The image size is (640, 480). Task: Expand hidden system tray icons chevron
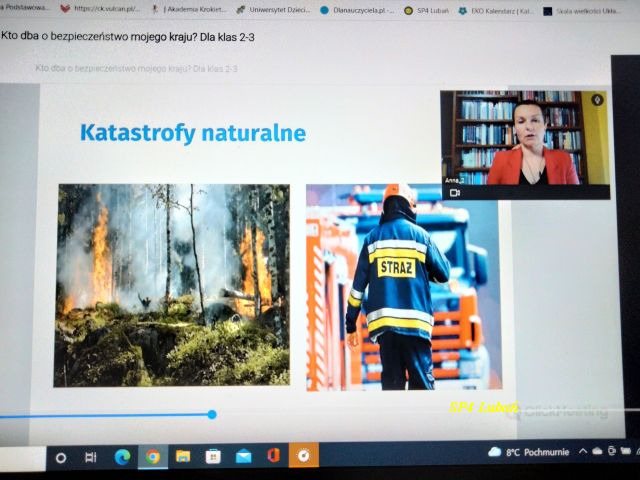(x=583, y=451)
